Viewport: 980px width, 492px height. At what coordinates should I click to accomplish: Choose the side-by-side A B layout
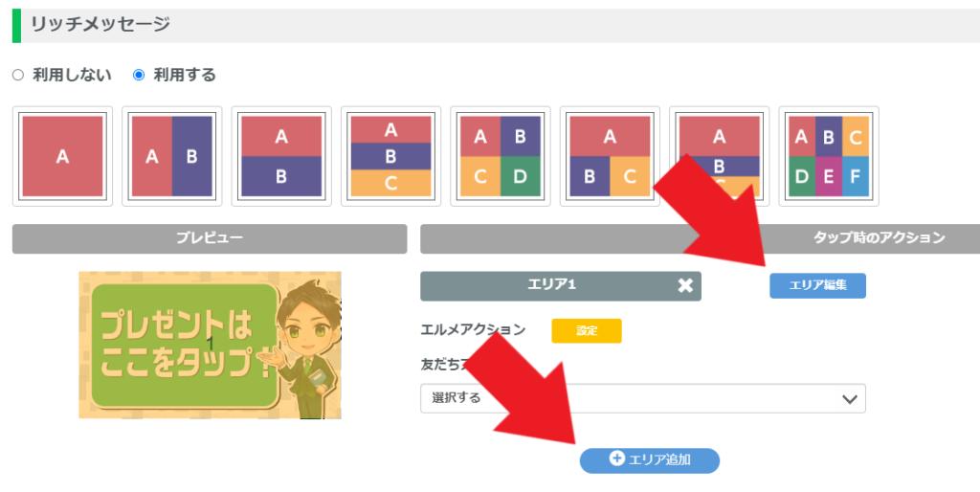(171, 156)
